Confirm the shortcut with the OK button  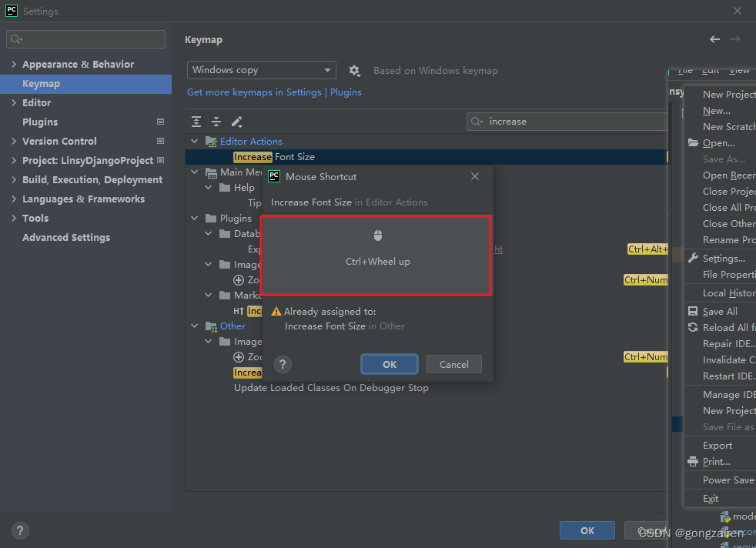pos(389,364)
